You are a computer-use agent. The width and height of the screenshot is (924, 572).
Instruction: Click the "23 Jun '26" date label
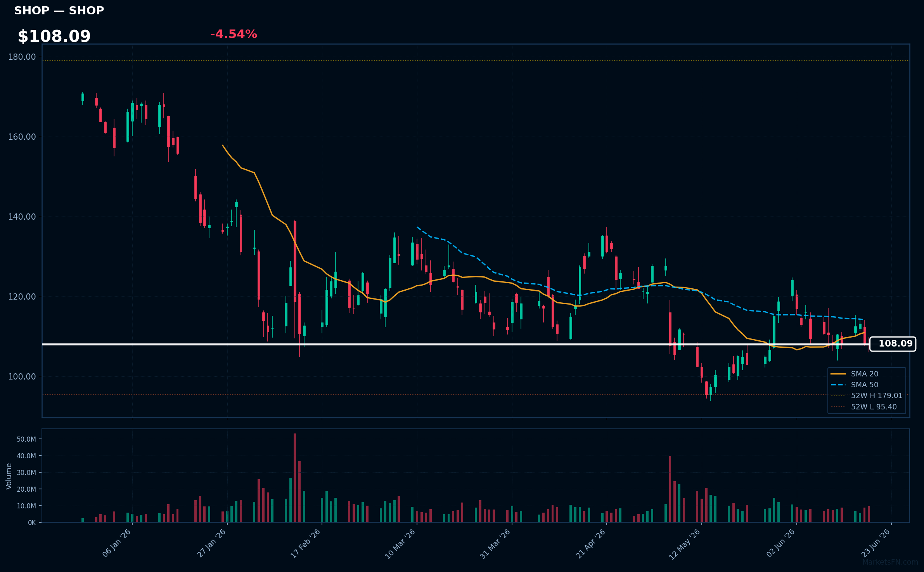(x=876, y=543)
